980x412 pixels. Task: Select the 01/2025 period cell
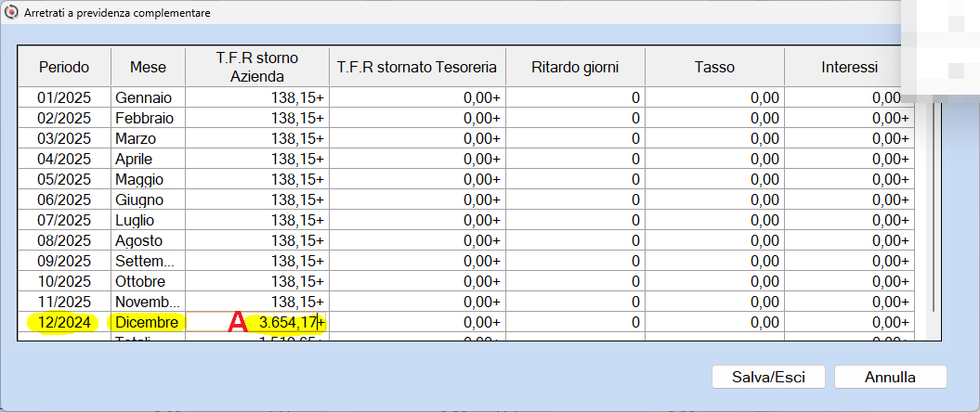coord(64,97)
